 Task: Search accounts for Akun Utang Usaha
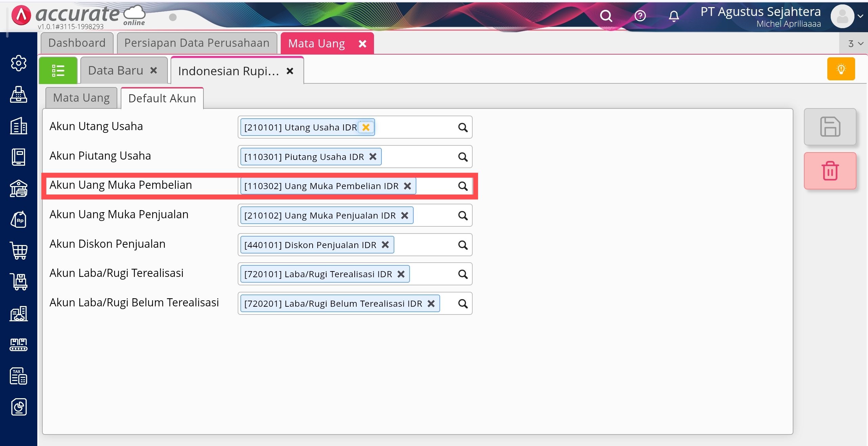click(462, 127)
